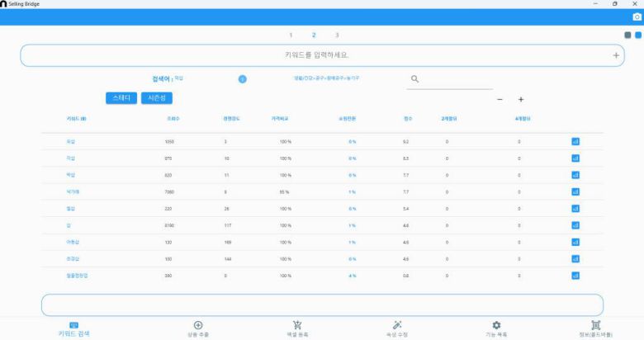Open the 정보 tab at bottom right

pos(595,330)
